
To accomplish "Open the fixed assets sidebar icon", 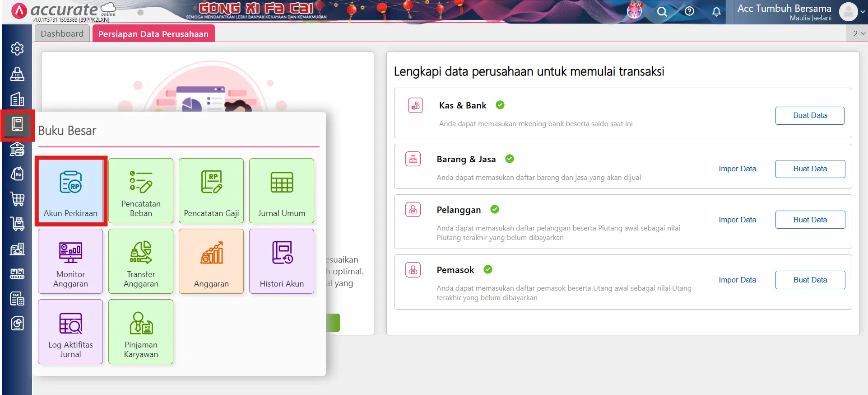I will pyautogui.click(x=17, y=249).
